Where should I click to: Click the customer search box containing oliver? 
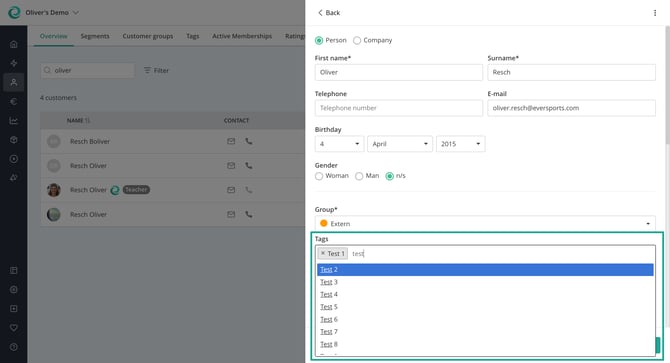[88, 70]
